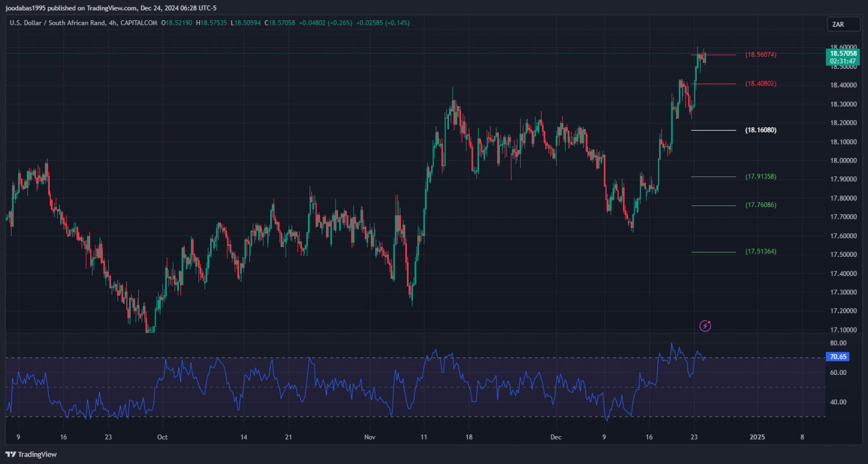Select the green 17.76086 level label

760,205
